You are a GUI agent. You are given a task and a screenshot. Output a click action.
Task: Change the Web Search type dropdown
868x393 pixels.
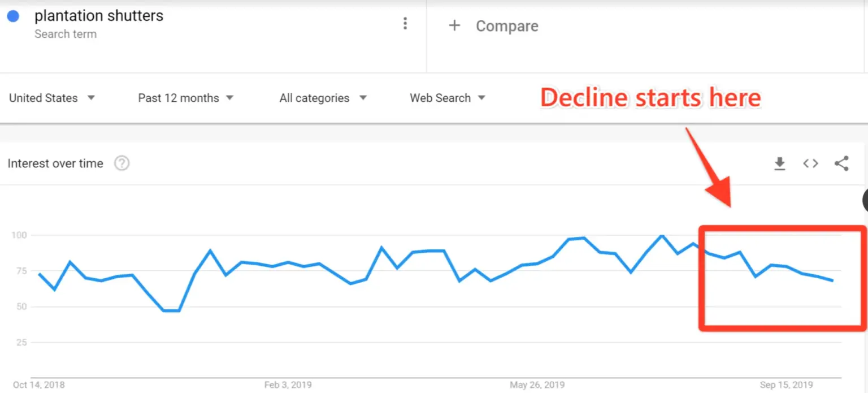(448, 98)
